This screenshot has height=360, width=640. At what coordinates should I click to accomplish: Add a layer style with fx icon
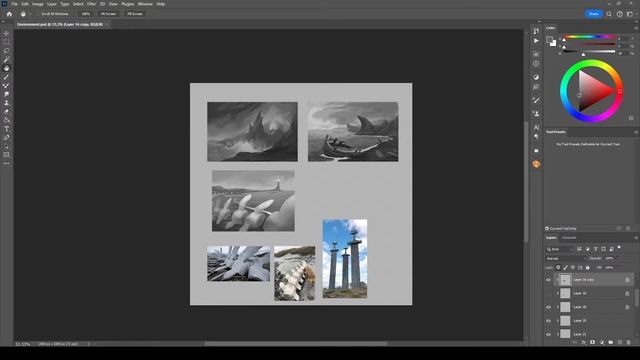point(584,342)
